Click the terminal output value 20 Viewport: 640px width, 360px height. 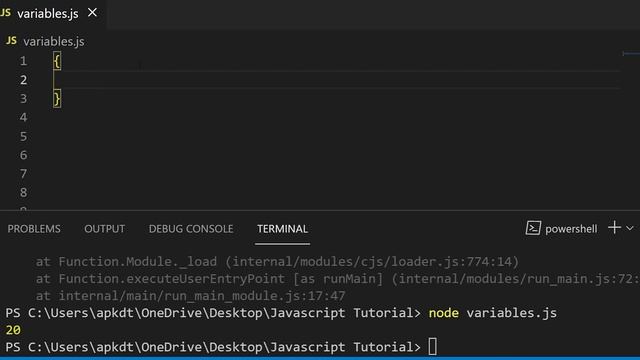pyautogui.click(x=13, y=330)
